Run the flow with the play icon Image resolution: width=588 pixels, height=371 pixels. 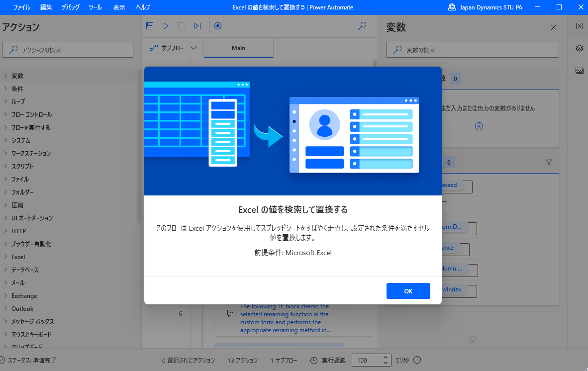point(166,26)
